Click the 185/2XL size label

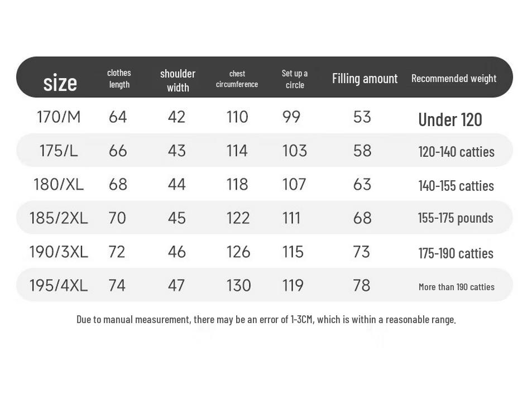pyautogui.click(x=59, y=218)
